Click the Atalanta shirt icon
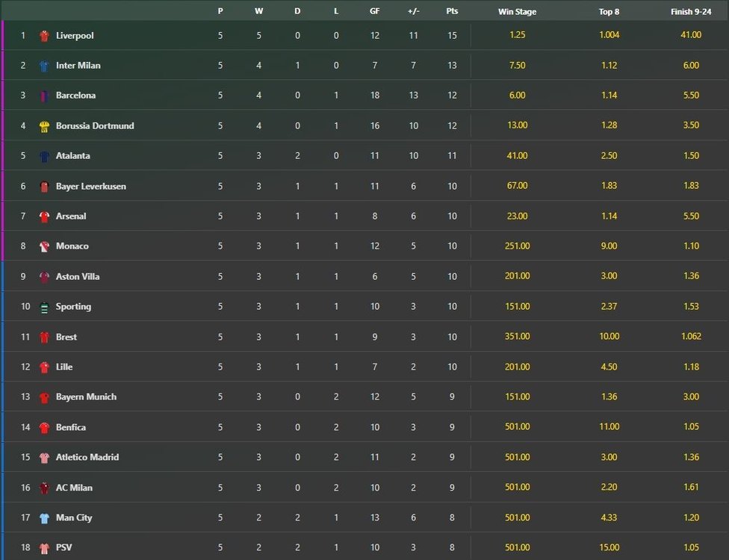The width and height of the screenshot is (729, 560). point(44,156)
